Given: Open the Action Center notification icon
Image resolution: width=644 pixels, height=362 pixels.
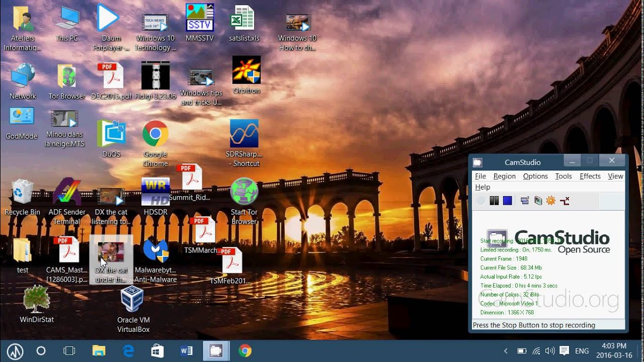Looking at the screenshot, I should click(564, 351).
